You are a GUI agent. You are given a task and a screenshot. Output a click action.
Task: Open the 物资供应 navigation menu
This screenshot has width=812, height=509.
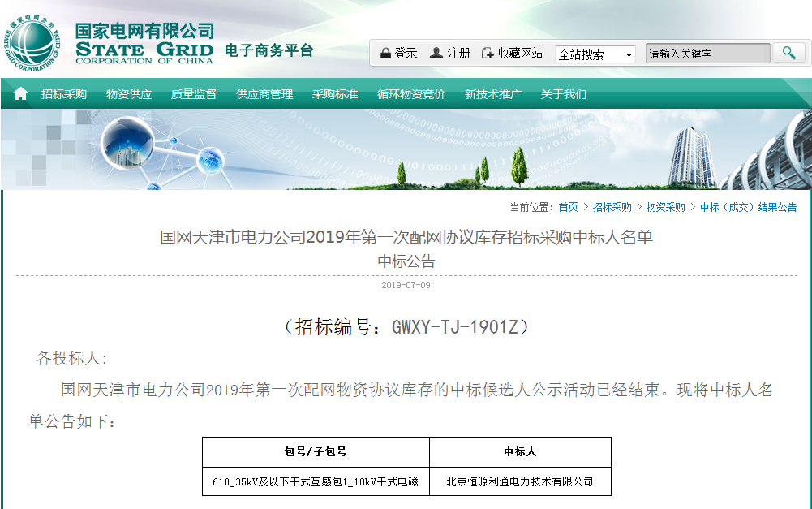pos(129,94)
